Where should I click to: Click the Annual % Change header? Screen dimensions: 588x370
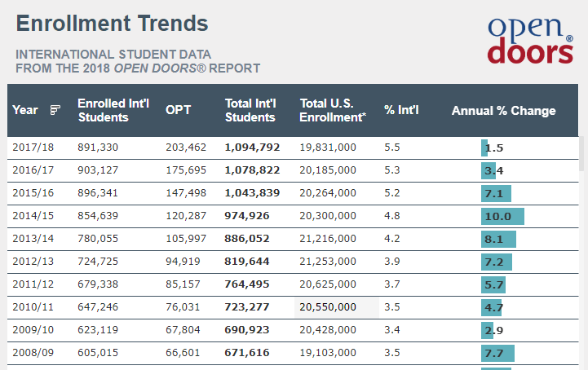[503, 111]
